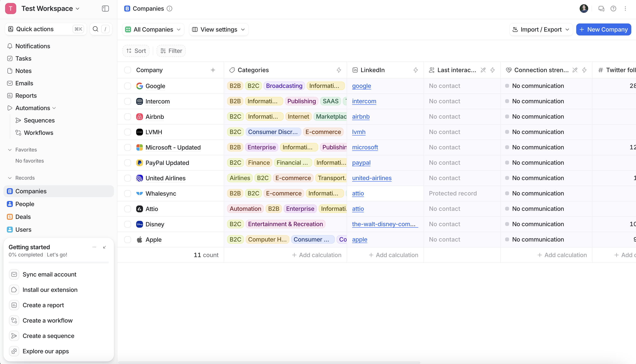Viewport: 636px width, 364px height.
Task: Collapse the Automations section chevron
Action: (54, 108)
